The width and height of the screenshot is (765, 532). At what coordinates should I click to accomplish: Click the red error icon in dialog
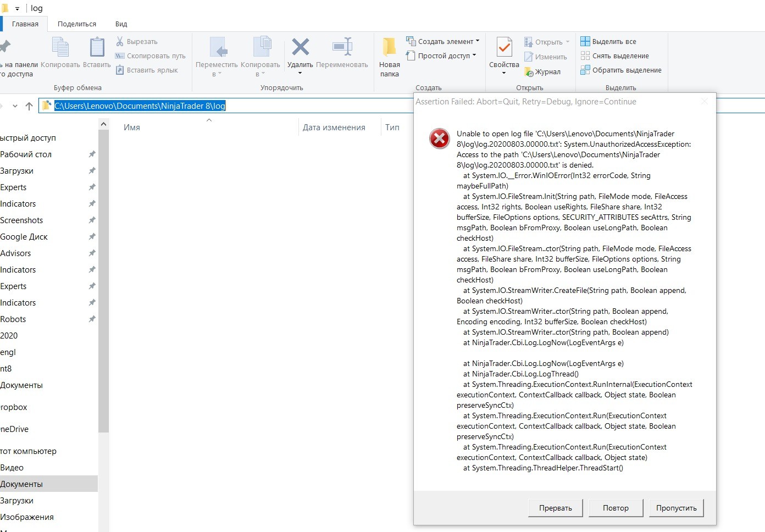click(440, 138)
